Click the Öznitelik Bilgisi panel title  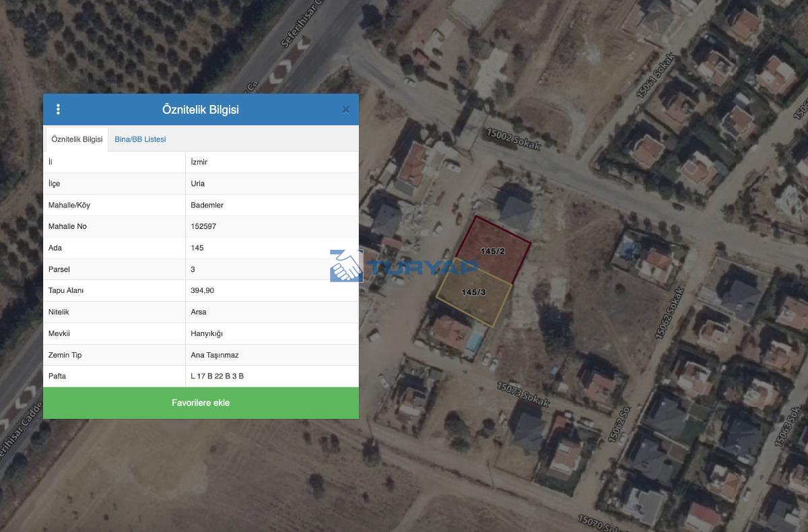coord(201,110)
